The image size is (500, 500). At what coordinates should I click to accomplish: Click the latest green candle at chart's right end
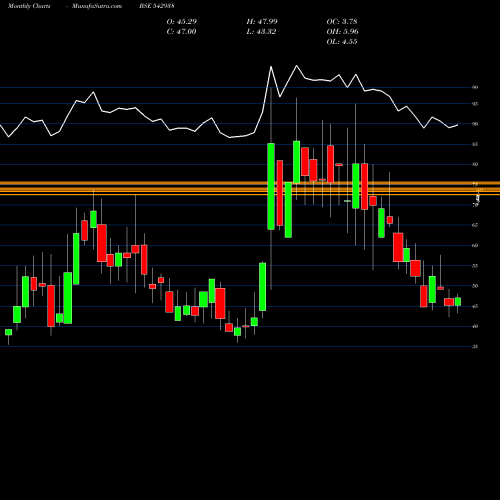[x=458, y=301]
